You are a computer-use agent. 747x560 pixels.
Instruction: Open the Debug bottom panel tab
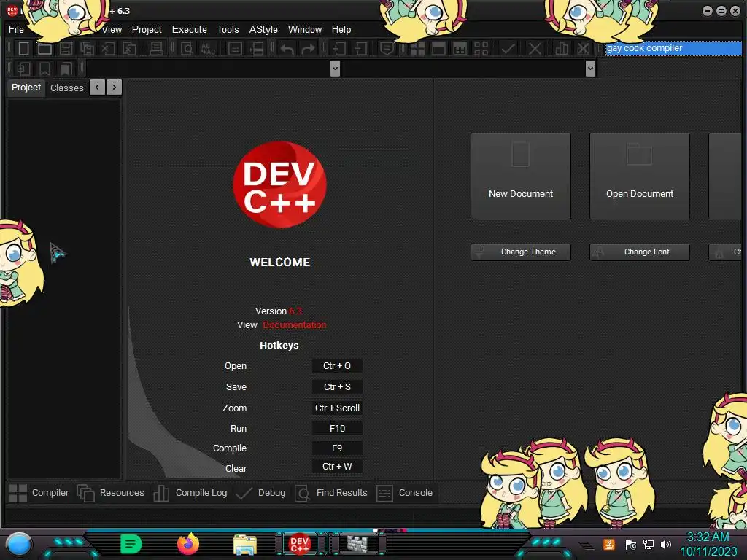(x=260, y=493)
